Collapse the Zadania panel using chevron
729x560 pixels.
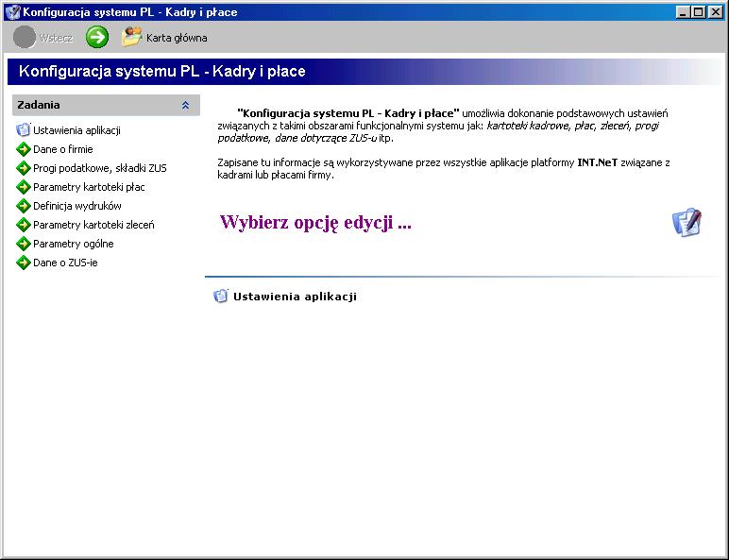click(185, 105)
